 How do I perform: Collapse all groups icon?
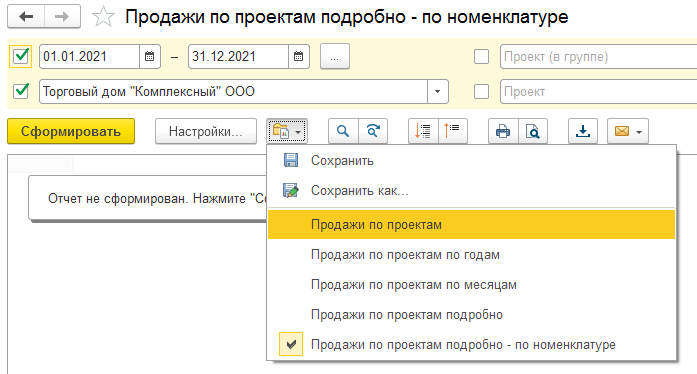tap(453, 131)
